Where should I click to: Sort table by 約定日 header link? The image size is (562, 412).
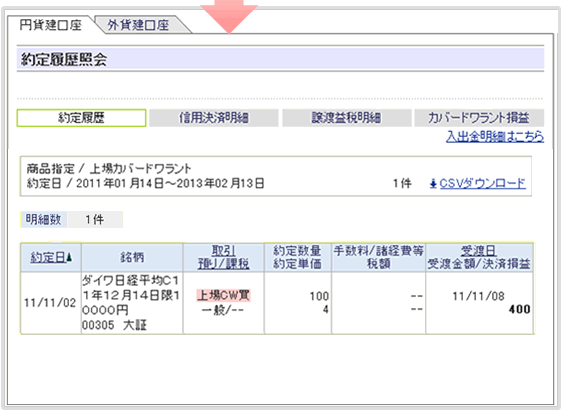coord(48,257)
